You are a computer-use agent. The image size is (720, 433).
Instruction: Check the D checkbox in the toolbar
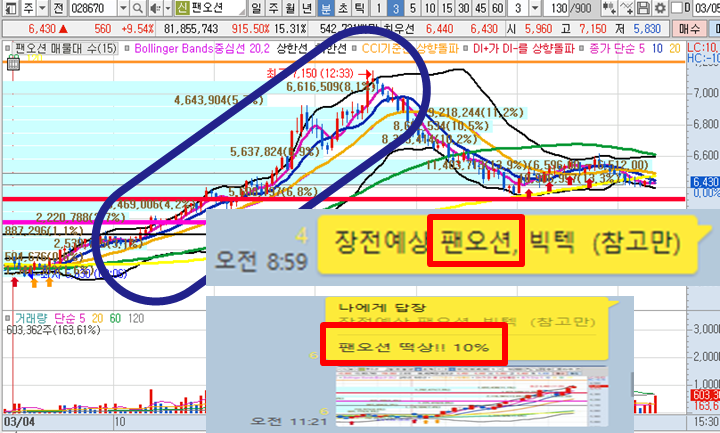[x=677, y=8]
